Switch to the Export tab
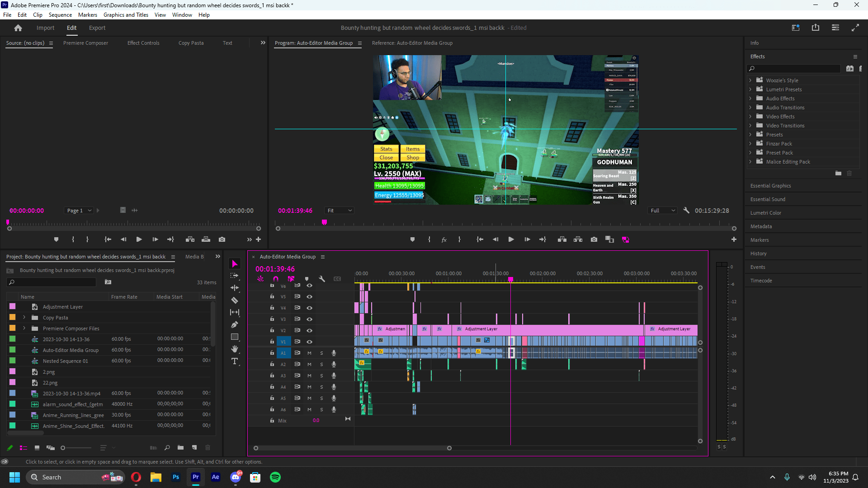 click(x=97, y=28)
